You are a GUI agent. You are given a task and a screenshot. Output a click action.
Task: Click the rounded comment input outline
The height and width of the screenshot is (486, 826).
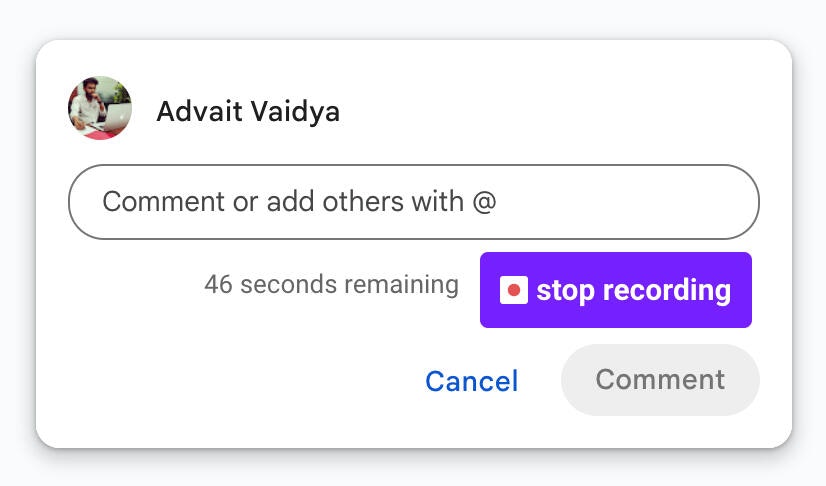click(414, 202)
